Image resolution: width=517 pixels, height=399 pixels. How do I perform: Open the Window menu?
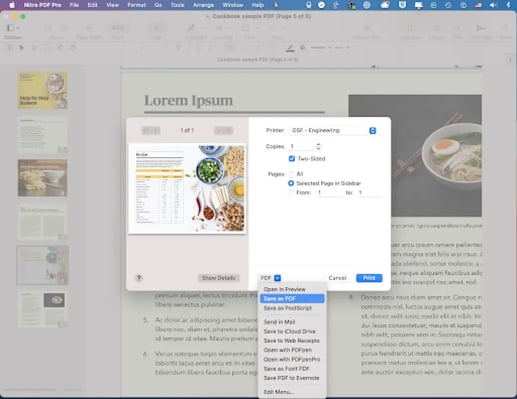pos(233,5)
